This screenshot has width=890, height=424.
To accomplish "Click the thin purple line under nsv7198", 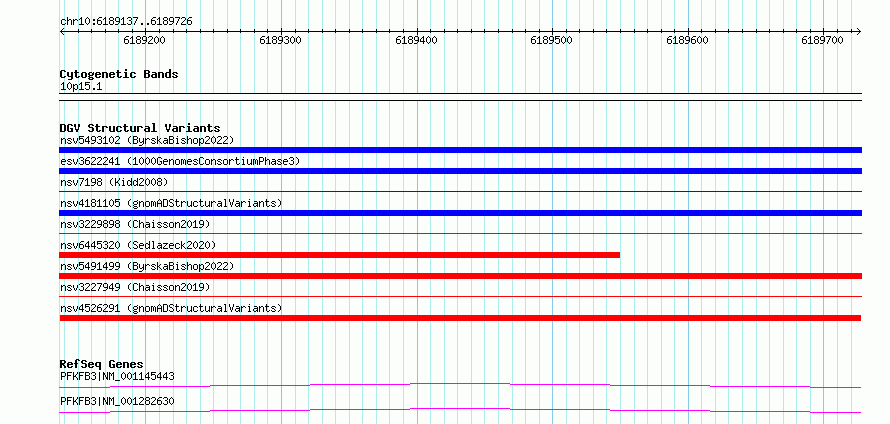I will point(460,192).
